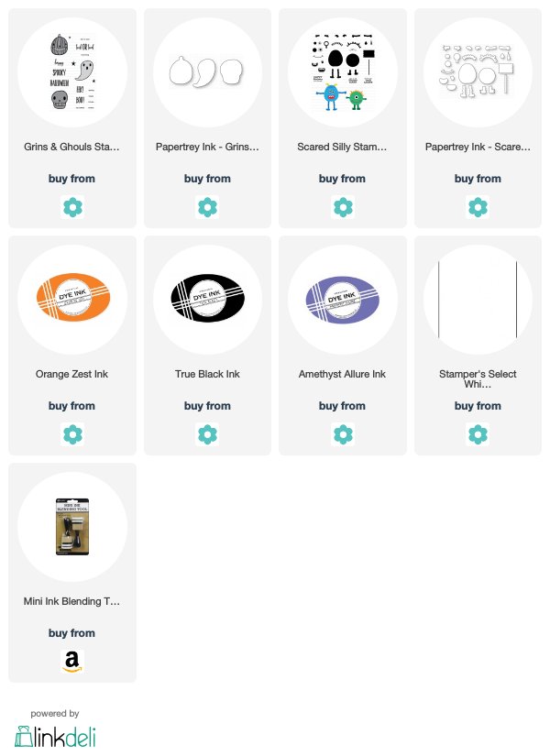Select the orange Dye Ink pad image
This screenshot has width=550, height=756.
pos(72,298)
